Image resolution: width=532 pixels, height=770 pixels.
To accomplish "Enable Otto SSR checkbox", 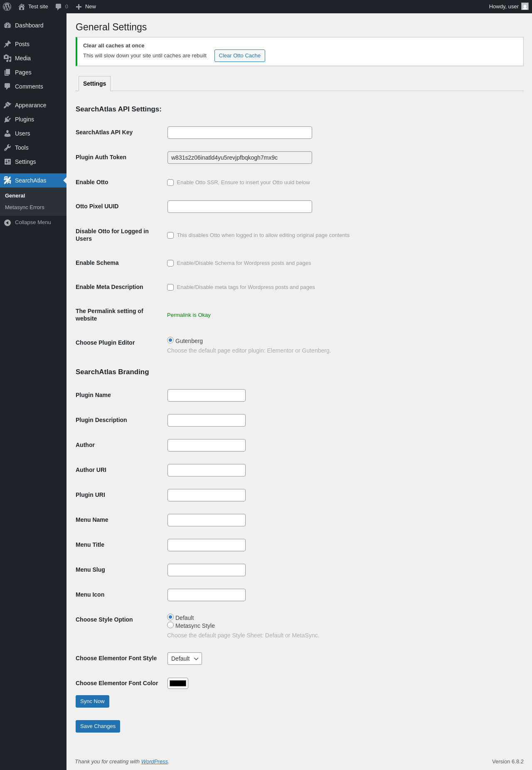I will (x=170, y=183).
